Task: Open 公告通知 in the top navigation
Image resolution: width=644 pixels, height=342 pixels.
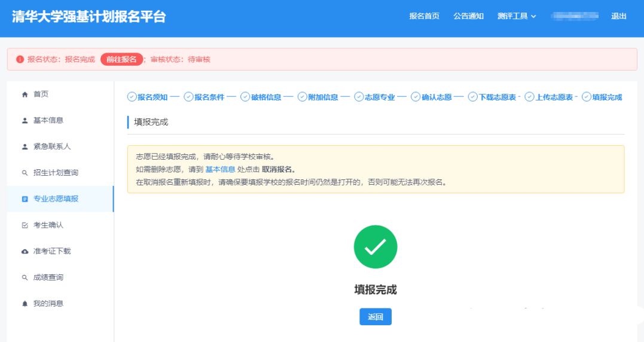Action: click(468, 16)
